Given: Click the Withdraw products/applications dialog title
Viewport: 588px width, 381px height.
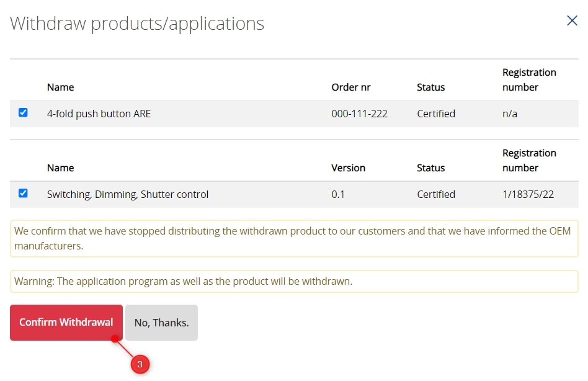Looking at the screenshot, I should click(x=136, y=23).
